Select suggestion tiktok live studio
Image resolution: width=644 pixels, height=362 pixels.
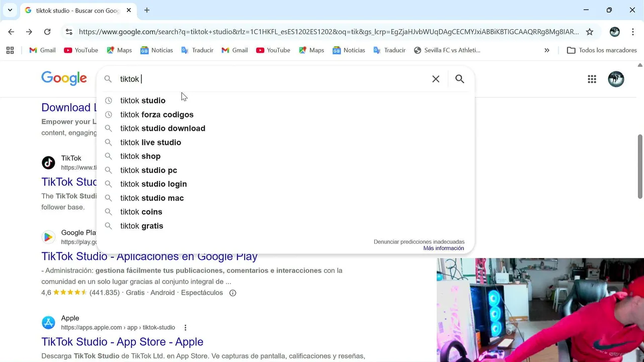(285, 142)
